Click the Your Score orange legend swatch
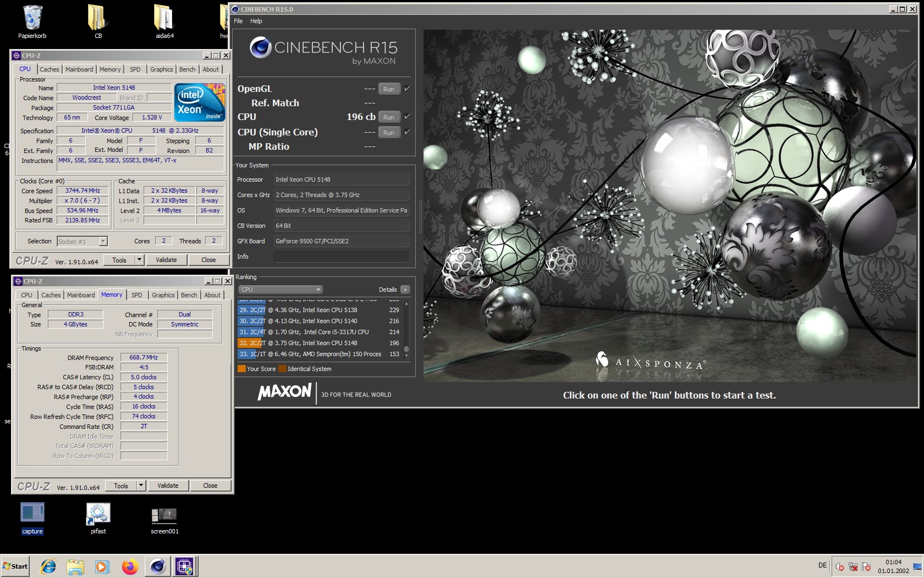Screen dimensions: 924x578 [241, 369]
